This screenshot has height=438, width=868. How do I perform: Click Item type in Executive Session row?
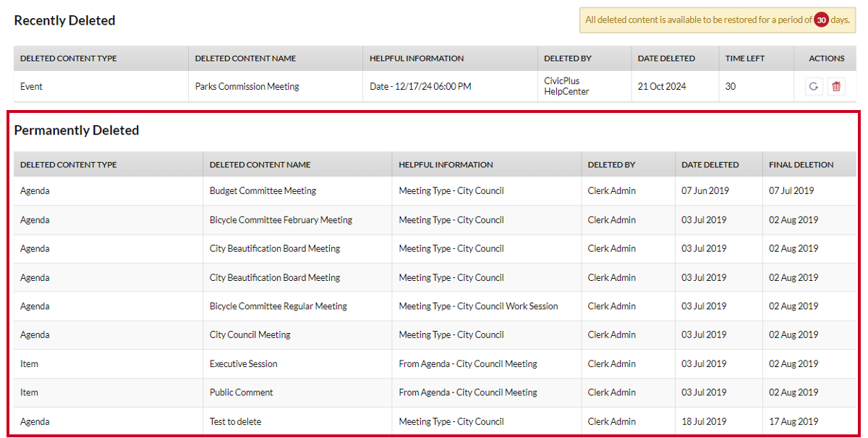(x=29, y=364)
